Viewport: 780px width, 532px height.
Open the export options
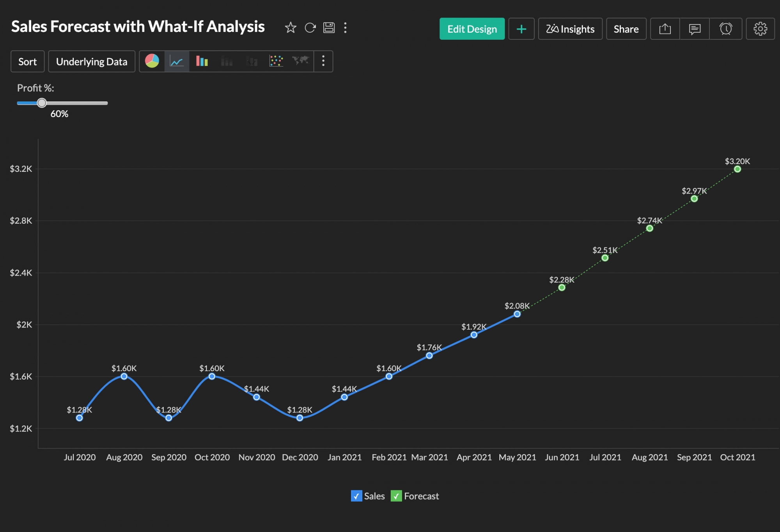pos(665,28)
